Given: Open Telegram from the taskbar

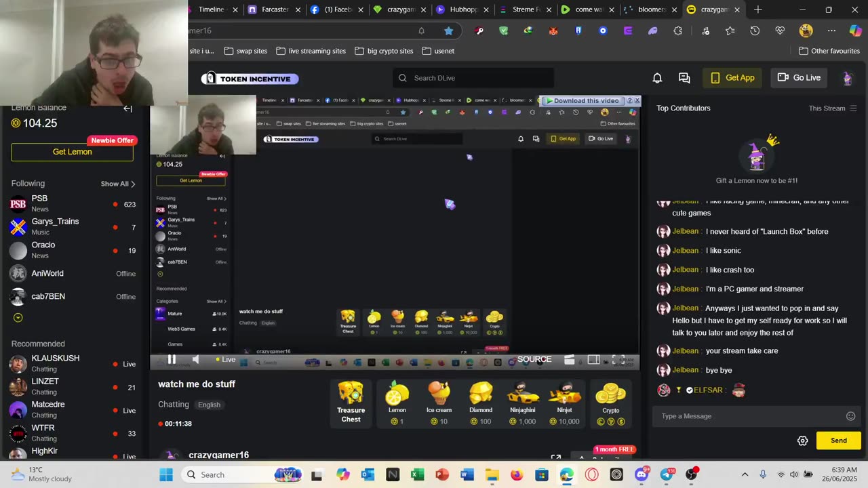Looking at the screenshot, I should (667, 474).
